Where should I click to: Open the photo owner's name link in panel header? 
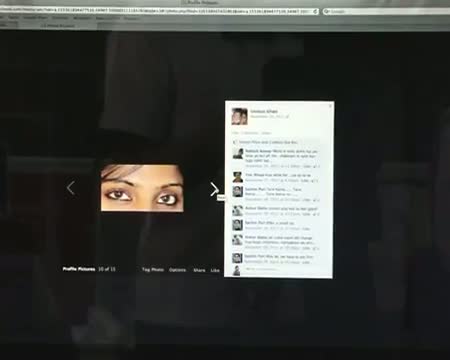[264, 111]
